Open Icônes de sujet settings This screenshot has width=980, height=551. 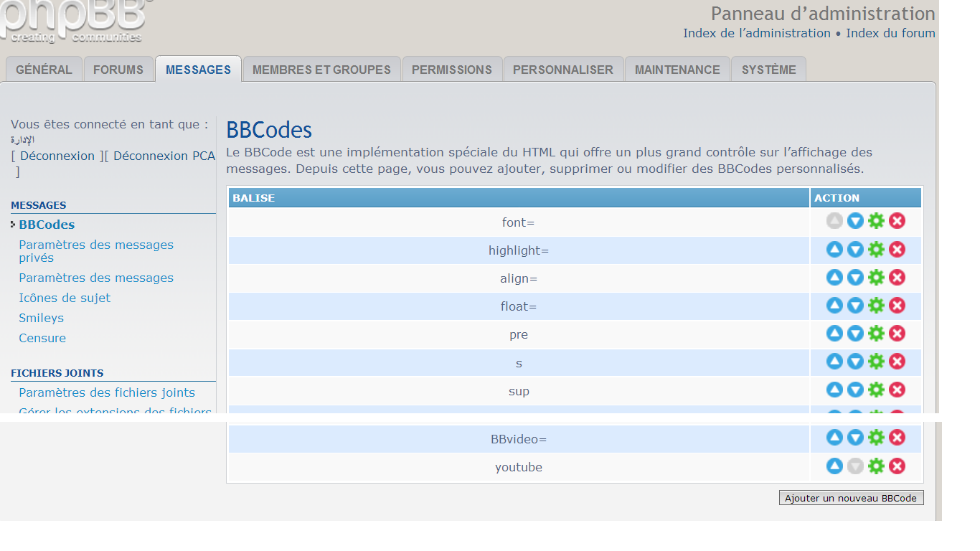pos(65,298)
